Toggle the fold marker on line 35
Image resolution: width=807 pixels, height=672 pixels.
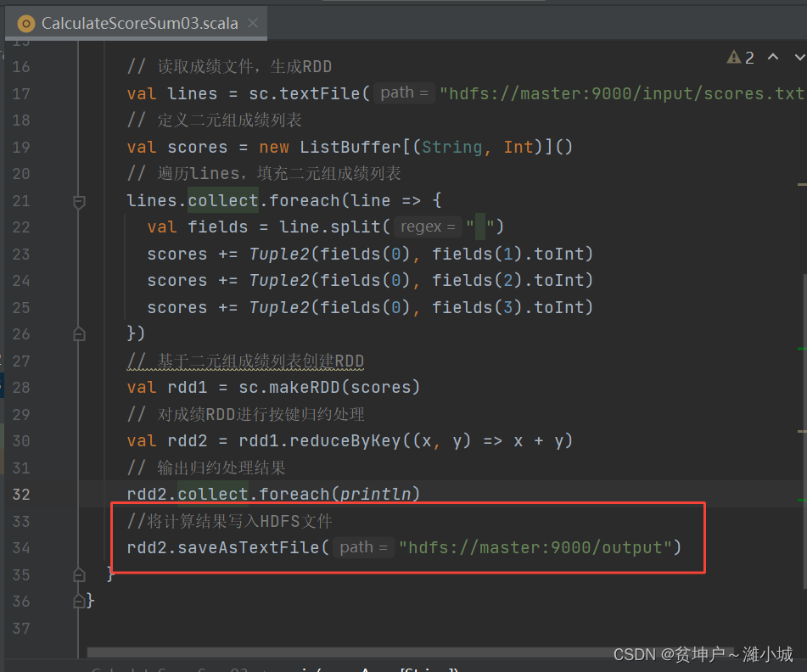pyautogui.click(x=79, y=574)
